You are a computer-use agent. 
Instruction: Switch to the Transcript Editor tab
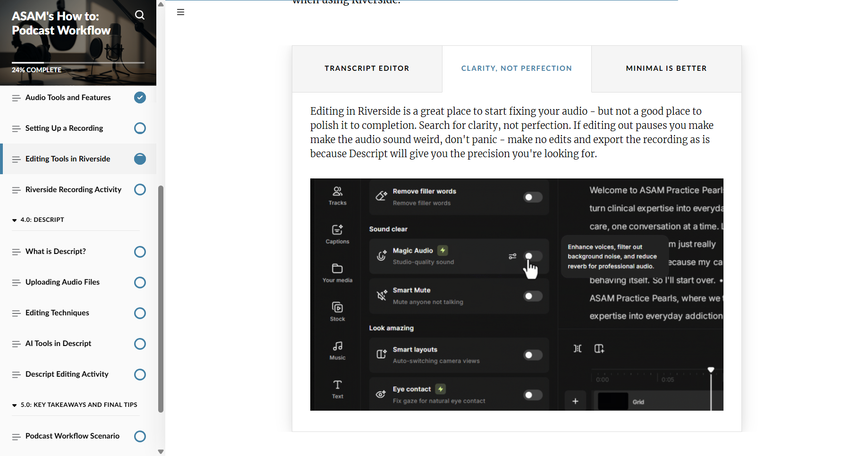click(367, 68)
